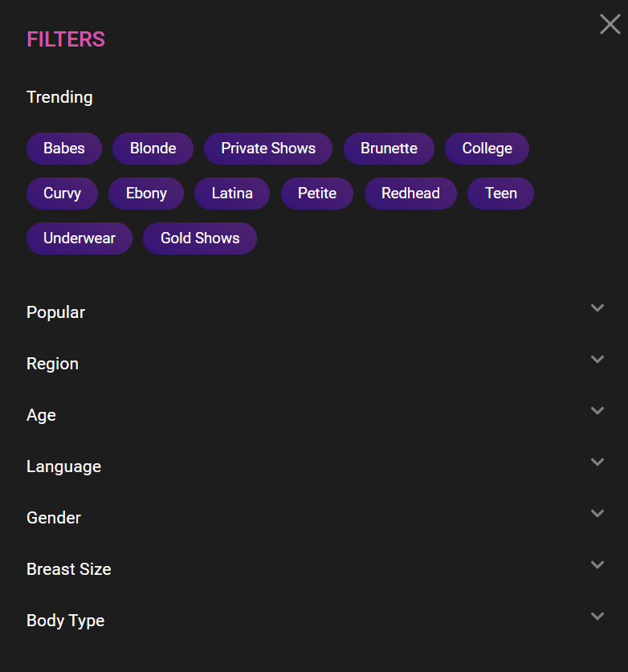Viewport: 628px width, 672px height.
Task: Pick the Curvy filter tag
Action: (62, 193)
